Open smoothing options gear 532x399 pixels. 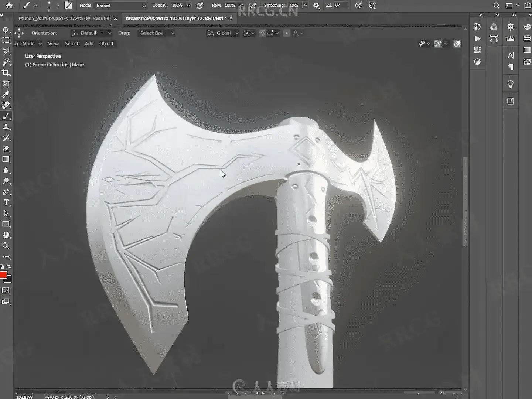point(316,6)
